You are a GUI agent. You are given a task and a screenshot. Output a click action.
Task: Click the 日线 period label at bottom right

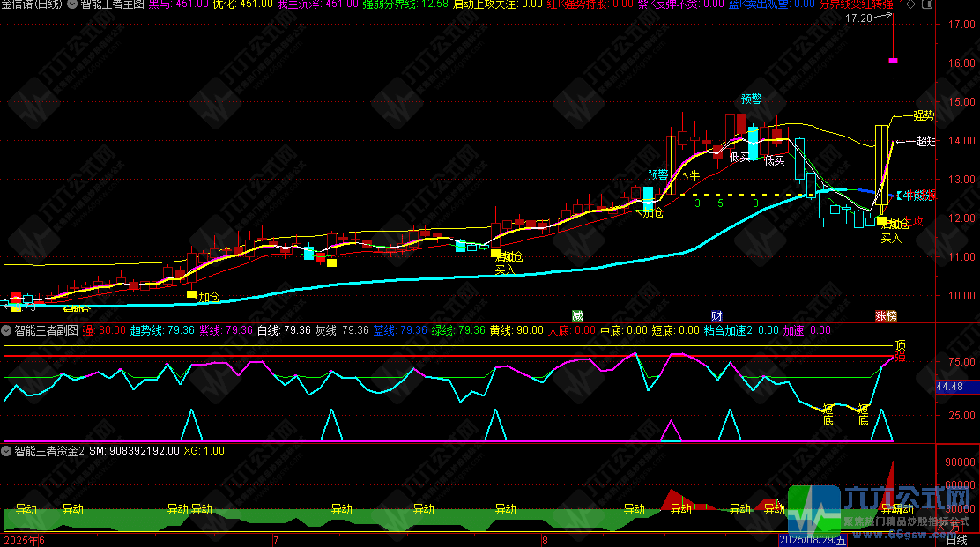pos(957,540)
